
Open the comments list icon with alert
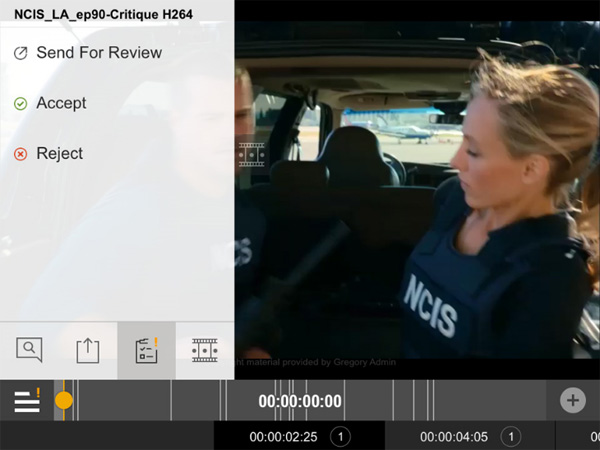tap(27, 400)
